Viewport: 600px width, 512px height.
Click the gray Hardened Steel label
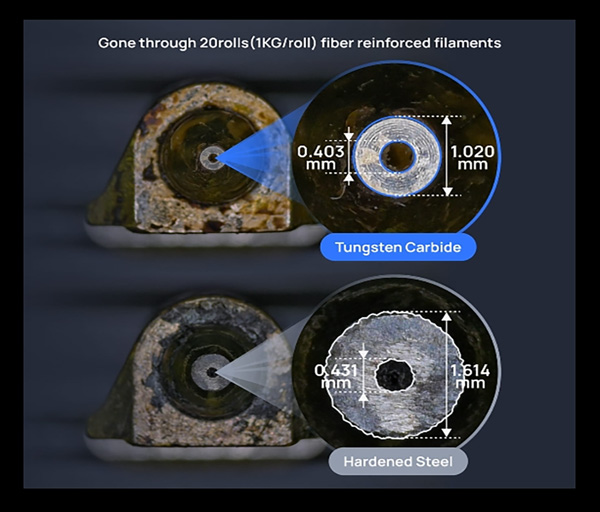(x=399, y=461)
